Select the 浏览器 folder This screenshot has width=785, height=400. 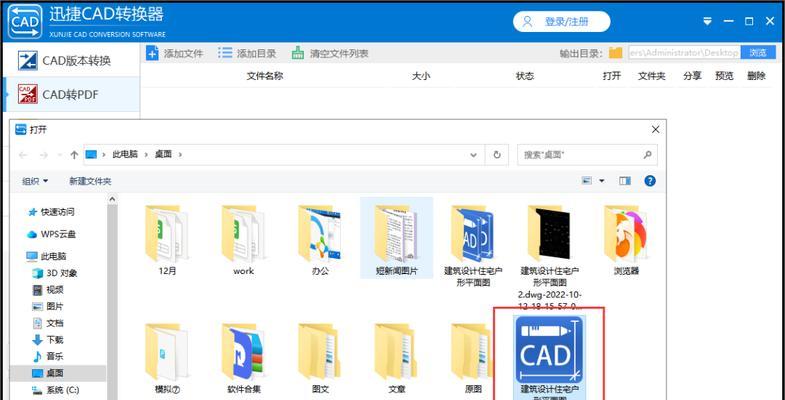626,238
